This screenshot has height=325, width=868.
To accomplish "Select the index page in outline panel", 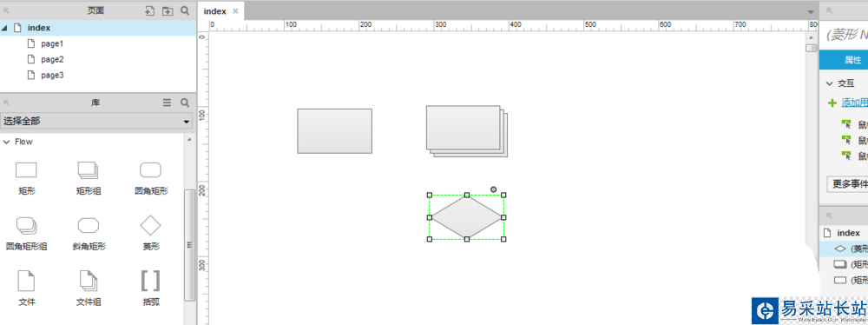I will pyautogui.click(x=844, y=233).
